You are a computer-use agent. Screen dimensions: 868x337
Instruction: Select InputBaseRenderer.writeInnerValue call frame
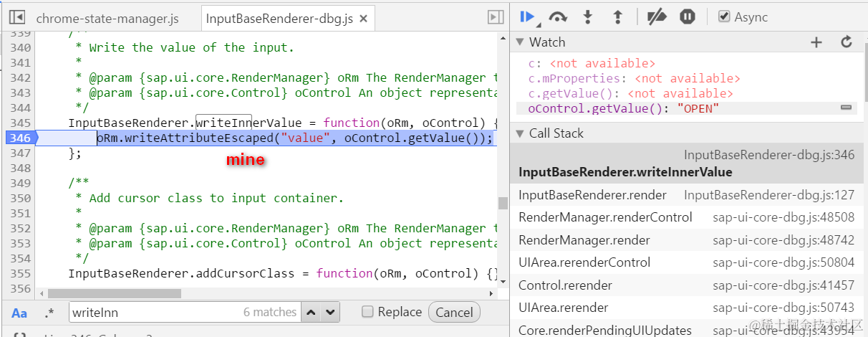pos(686,163)
